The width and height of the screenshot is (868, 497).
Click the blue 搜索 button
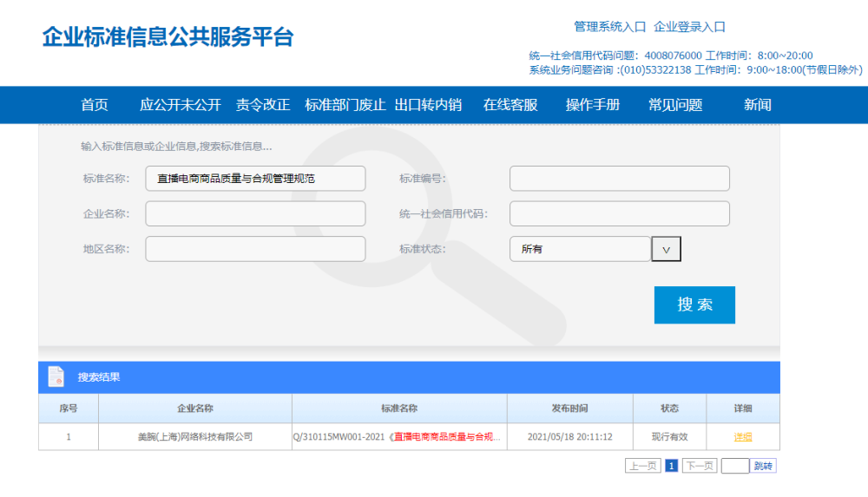pos(694,304)
